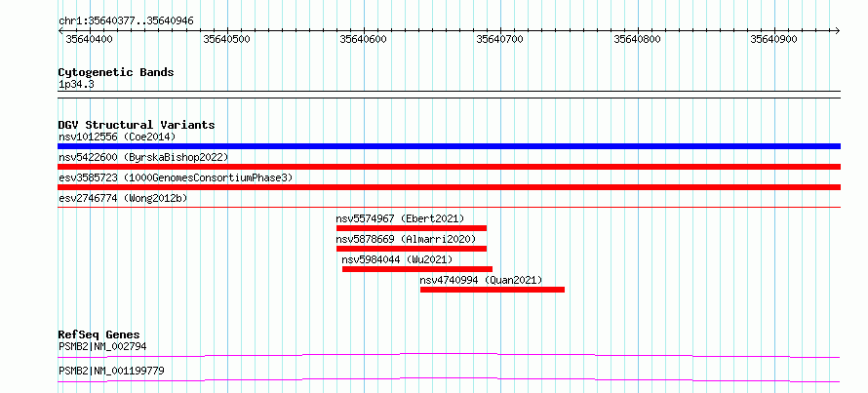
Task: Click the 35640500 ruler tick label
Action: [226, 39]
